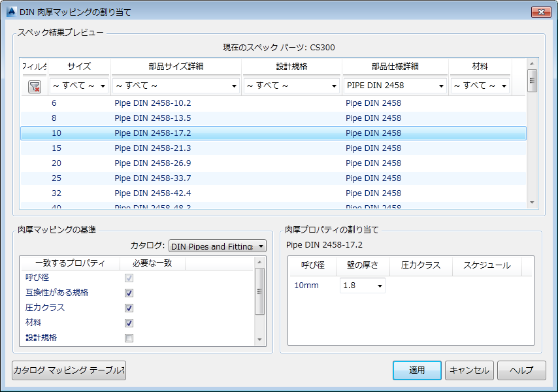Click the 一致するプロパティ column header
The image size is (558, 392).
click(x=70, y=263)
